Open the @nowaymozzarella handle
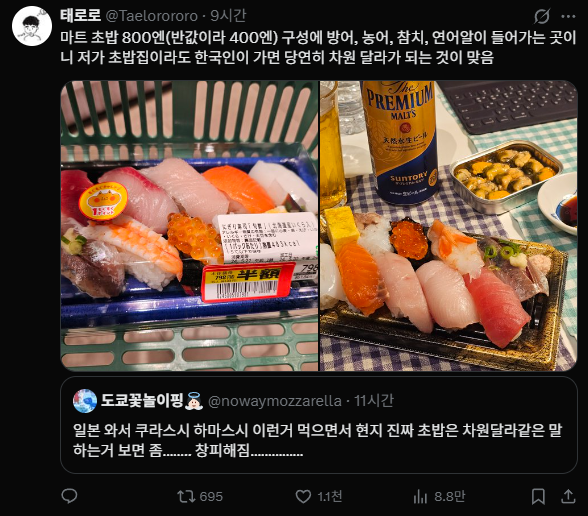The image size is (588, 516). pos(274,401)
